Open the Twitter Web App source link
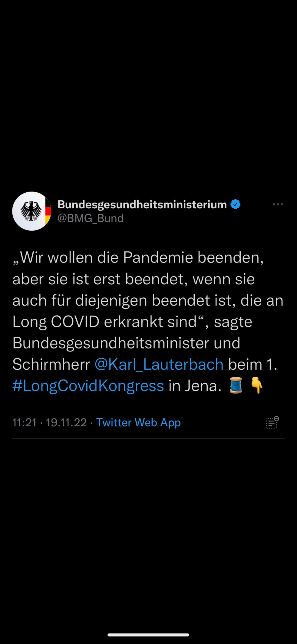Viewport: 297px width, 644px height. pos(138,422)
